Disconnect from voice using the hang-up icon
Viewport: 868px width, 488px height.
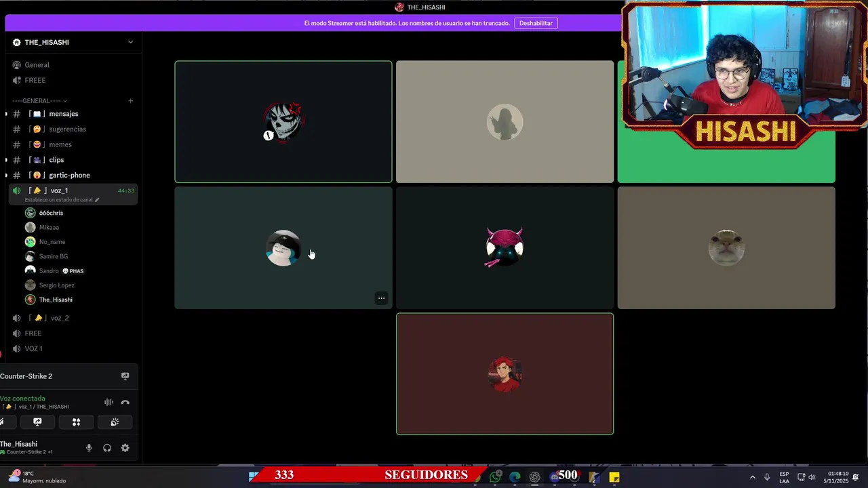(x=125, y=402)
